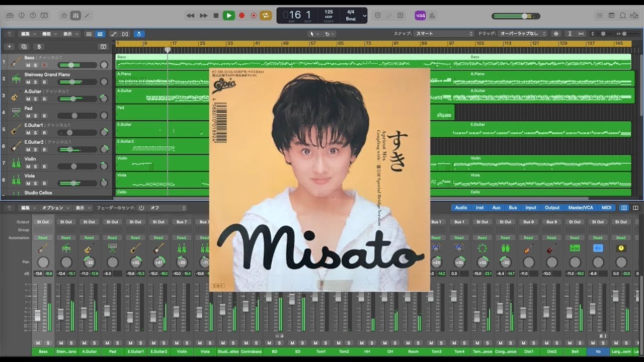Open Quick Help question-mark icon

click(x=32, y=16)
